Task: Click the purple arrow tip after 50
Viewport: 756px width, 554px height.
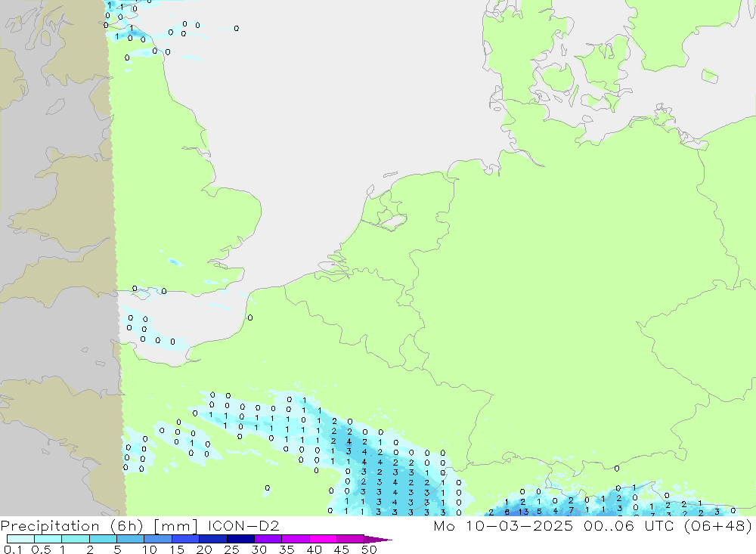Action: (x=378, y=539)
